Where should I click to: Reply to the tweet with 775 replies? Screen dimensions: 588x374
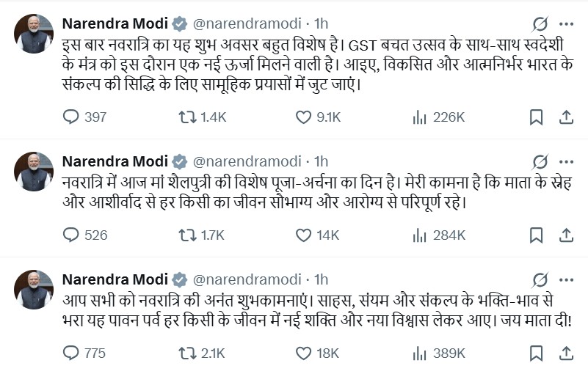71,353
